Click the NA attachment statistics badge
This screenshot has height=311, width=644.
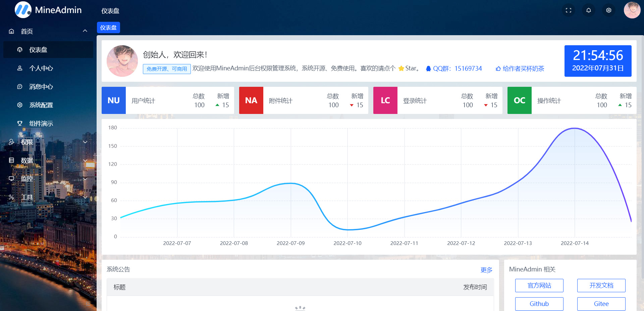251,100
